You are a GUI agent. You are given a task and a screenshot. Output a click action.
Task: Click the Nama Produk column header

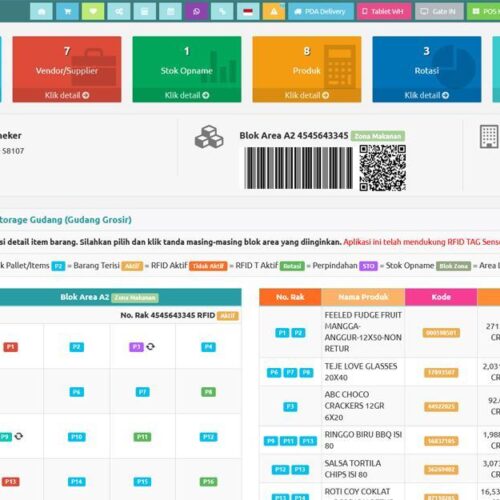coord(363,297)
